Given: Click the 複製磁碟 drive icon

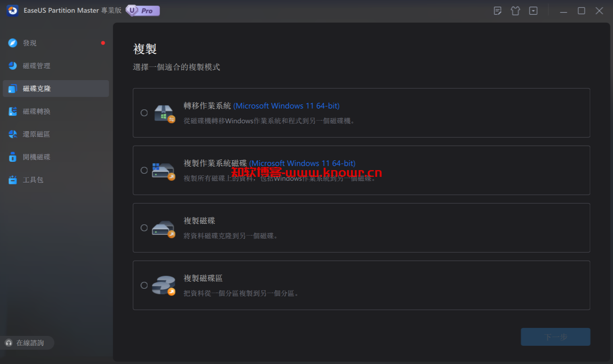Looking at the screenshot, I should [163, 229].
